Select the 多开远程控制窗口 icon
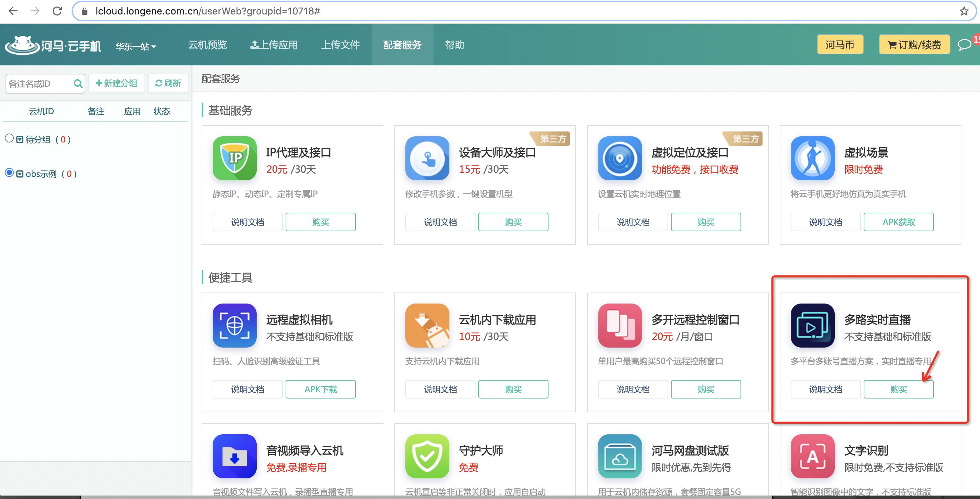The image size is (980, 499). click(x=619, y=326)
